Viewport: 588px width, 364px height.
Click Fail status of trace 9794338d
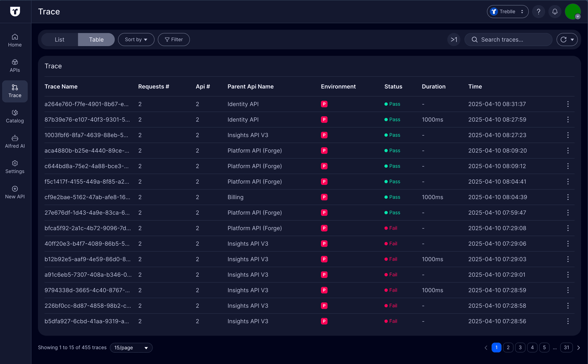click(x=391, y=290)
